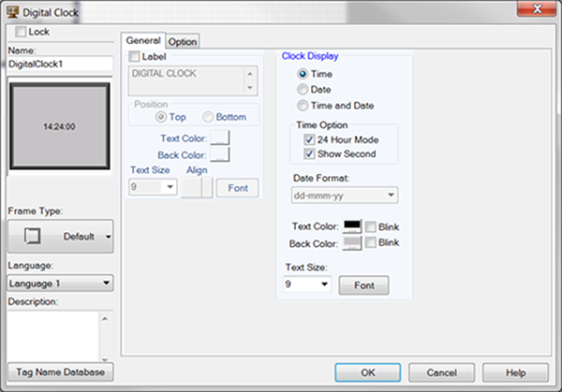Select the General tab

pyautogui.click(x=142, y=40)
